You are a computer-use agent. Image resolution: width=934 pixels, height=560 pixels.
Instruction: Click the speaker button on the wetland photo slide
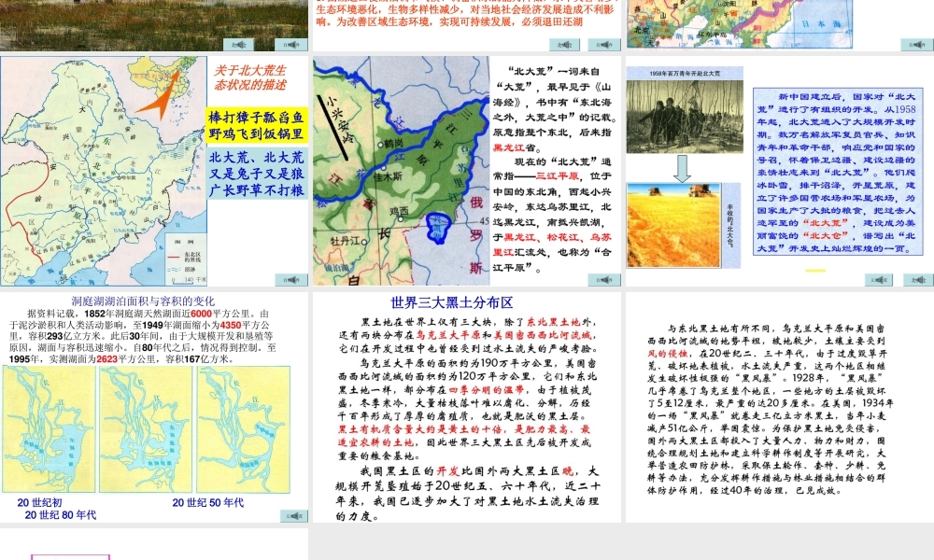(238, 45)
